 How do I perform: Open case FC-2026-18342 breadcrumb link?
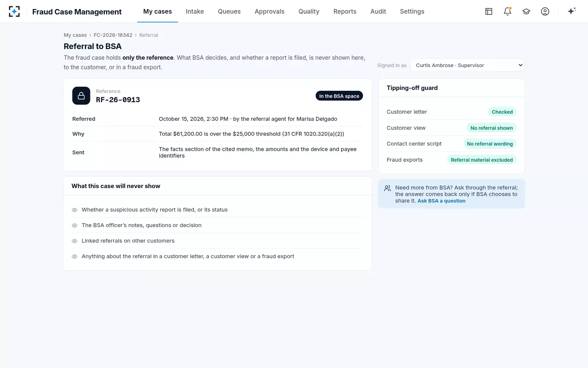click(x=113, y=35)
